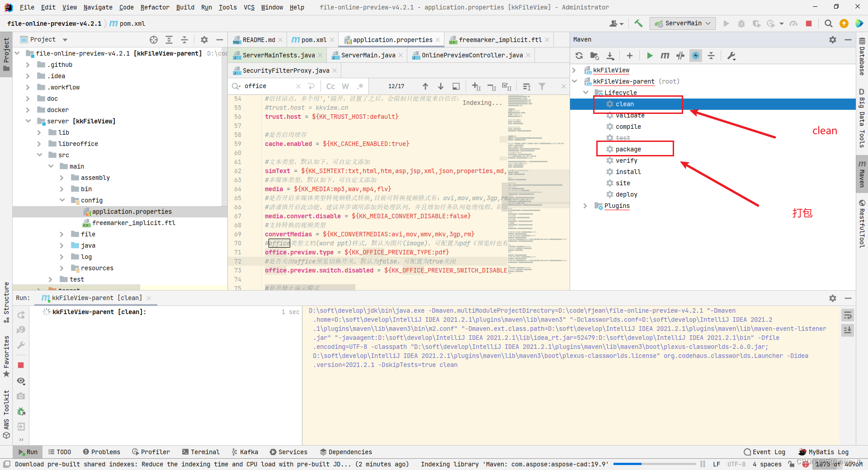
Task: Open the Navigate menu
Action: point(98,7)
